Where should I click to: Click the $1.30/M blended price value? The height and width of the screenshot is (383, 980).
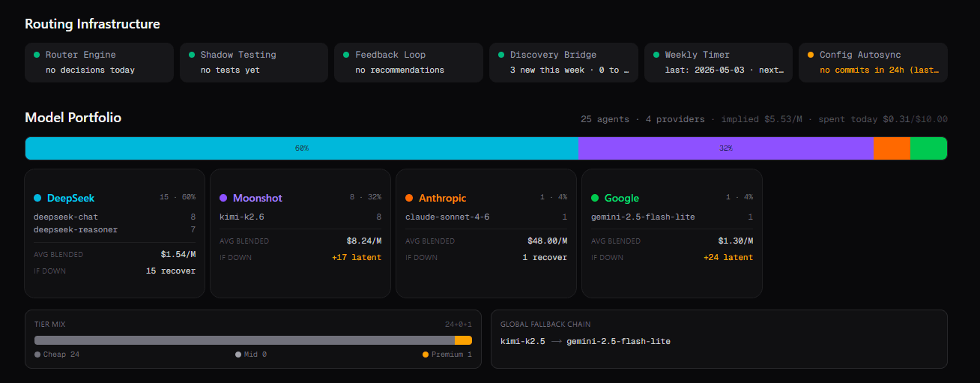tap(735, 241)
